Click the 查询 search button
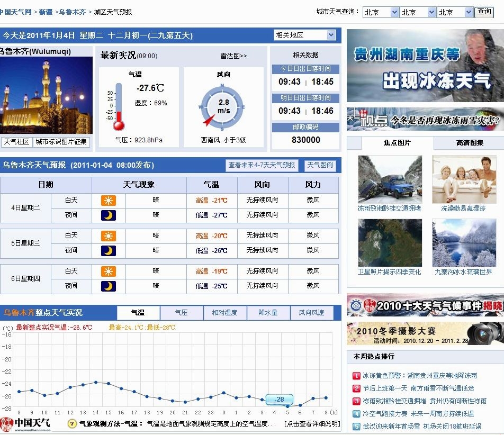This screenshot has height=435, width=504. 484,12
